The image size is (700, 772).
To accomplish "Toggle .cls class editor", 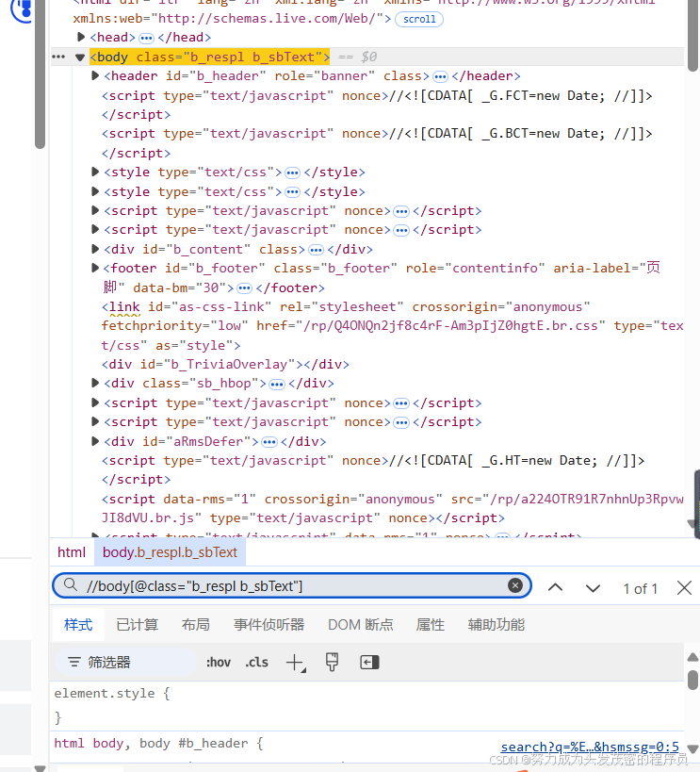I will 256,663.
